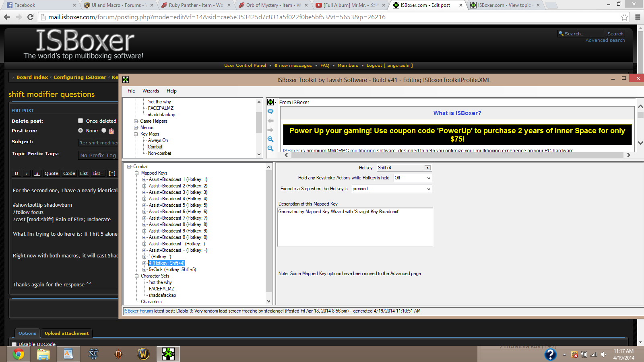Click the underline u formatting button in the forum editor
Viewport: 644px width, 362px height.
point(37,173)
